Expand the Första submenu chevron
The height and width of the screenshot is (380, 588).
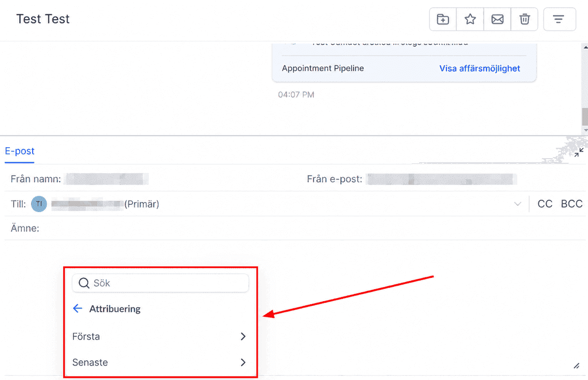[243, 336]
